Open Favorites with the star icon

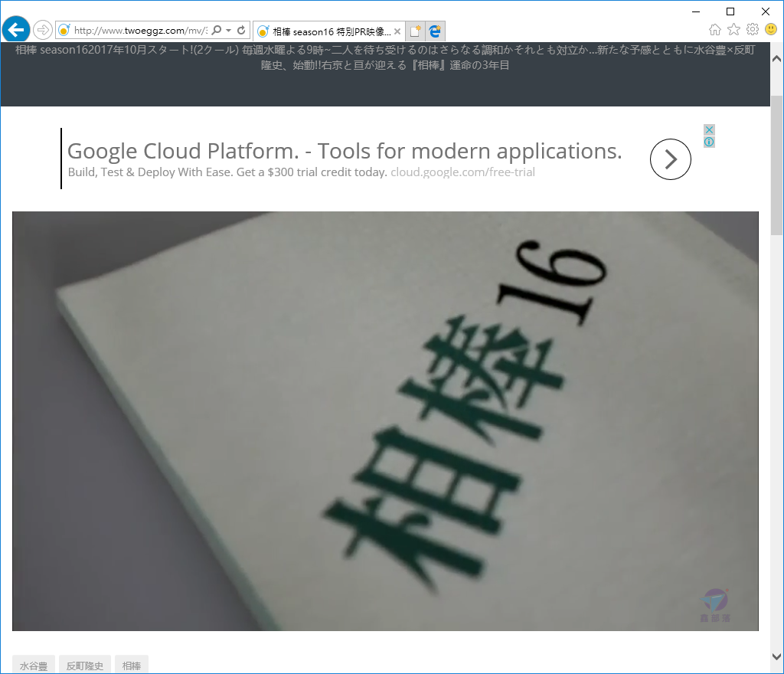(x=733, y=30)
